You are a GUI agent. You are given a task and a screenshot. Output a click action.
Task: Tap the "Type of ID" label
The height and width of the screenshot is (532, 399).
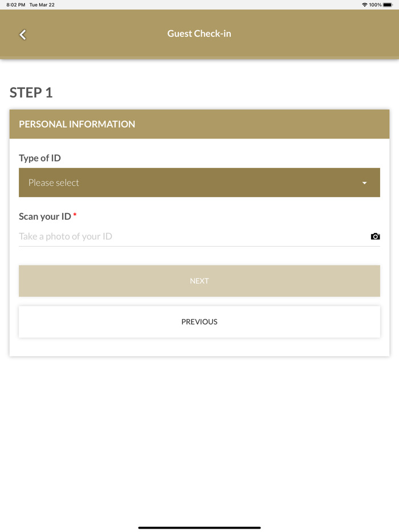[x=40, y=158]
